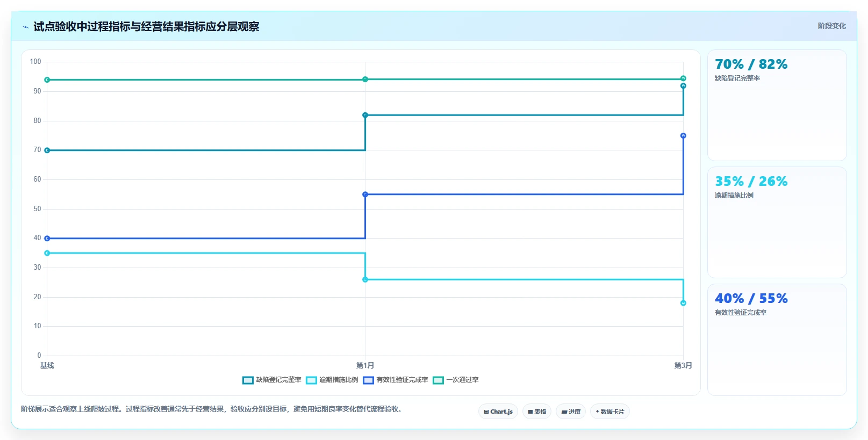
Task: Click the 缺陷登记完整率 point at 第3月
Action: pos(683,86)
